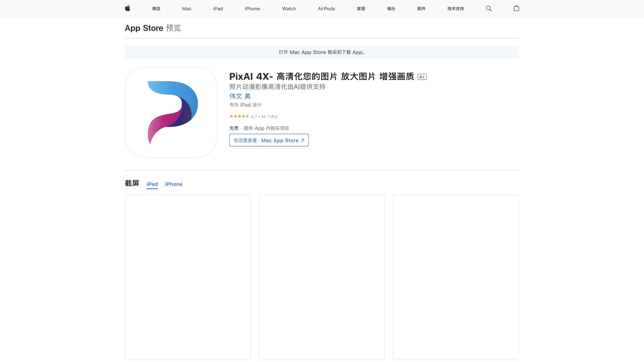Open the Mac App Store button
Screen dimensions: 644x362
click(x=268, y=140)
